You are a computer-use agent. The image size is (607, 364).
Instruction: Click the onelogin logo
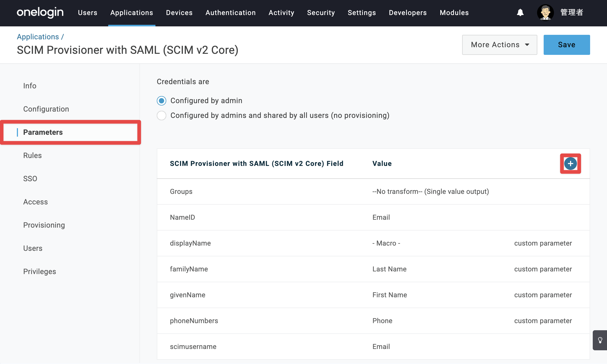pyautogui.click(x=40, y=12)
